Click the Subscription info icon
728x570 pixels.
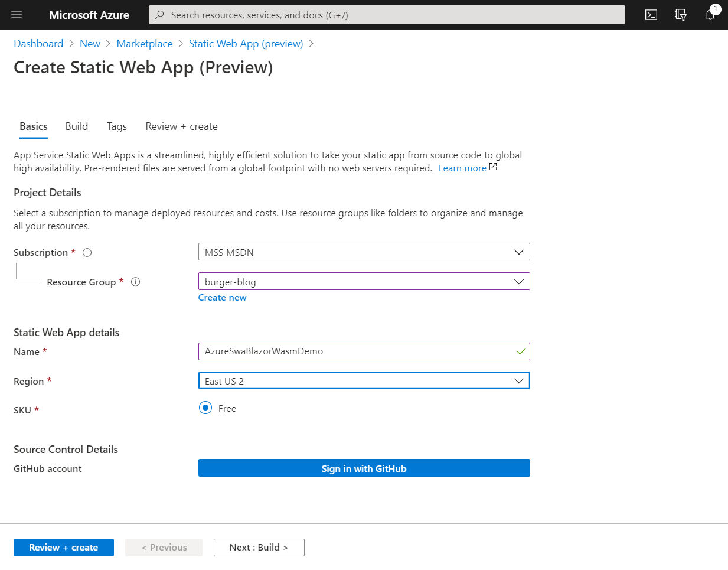[x=87, y=252]
